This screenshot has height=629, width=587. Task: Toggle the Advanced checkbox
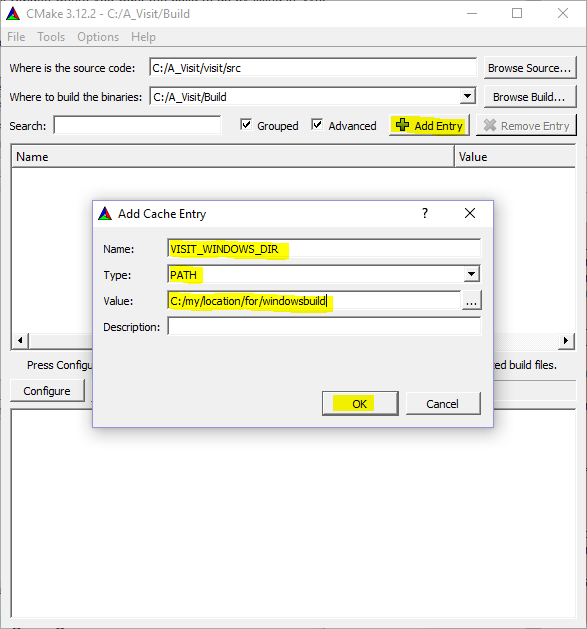click(317, 125)
